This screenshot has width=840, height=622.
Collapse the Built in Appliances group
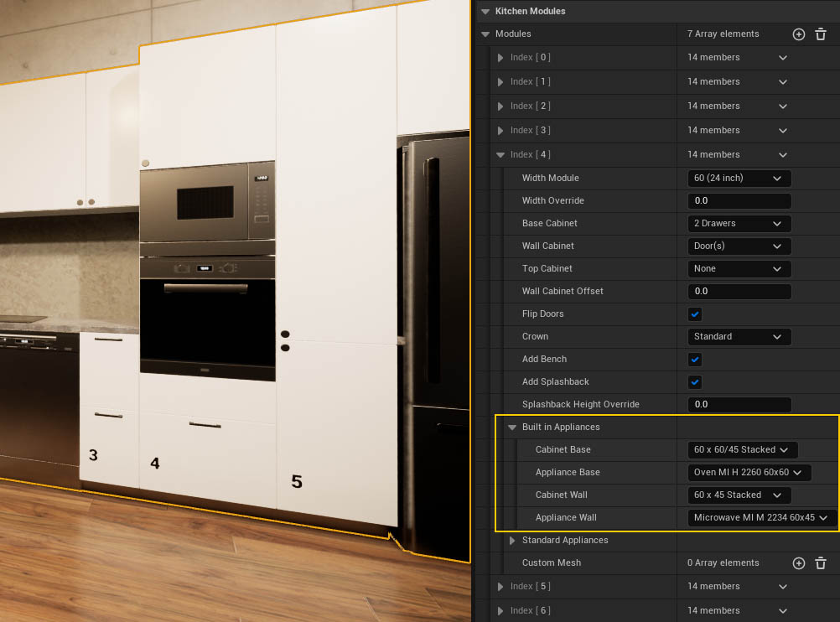[512, 428]
